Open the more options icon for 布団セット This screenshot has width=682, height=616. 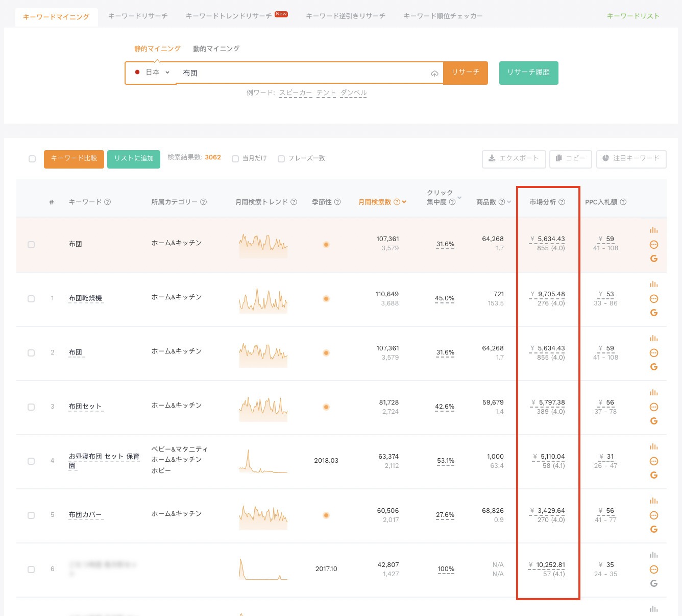tap(653, 407)
